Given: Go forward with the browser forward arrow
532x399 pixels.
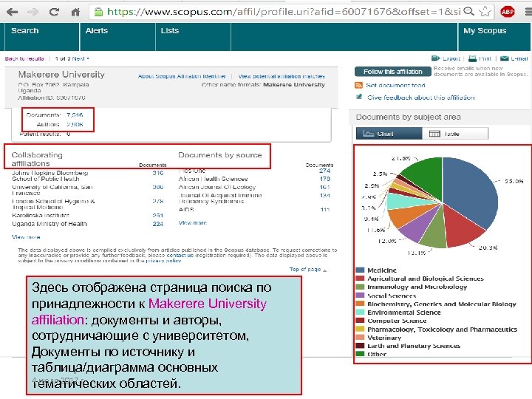Looking at the screenshot, I should 33,13.
